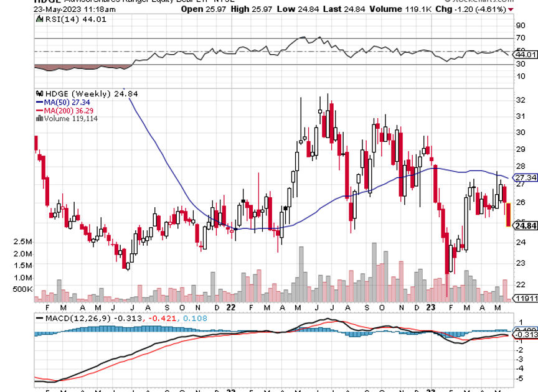Click the blue MA(50) legend swatch
Screen dimensions: 538x392
pos(40,102)
